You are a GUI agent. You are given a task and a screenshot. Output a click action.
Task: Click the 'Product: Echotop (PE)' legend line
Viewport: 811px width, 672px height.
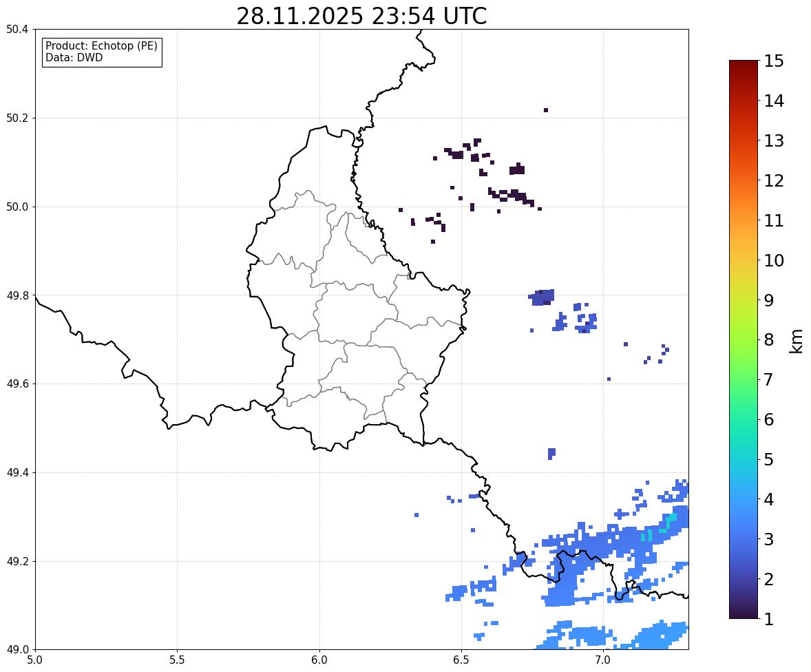(x=101, y=46)
